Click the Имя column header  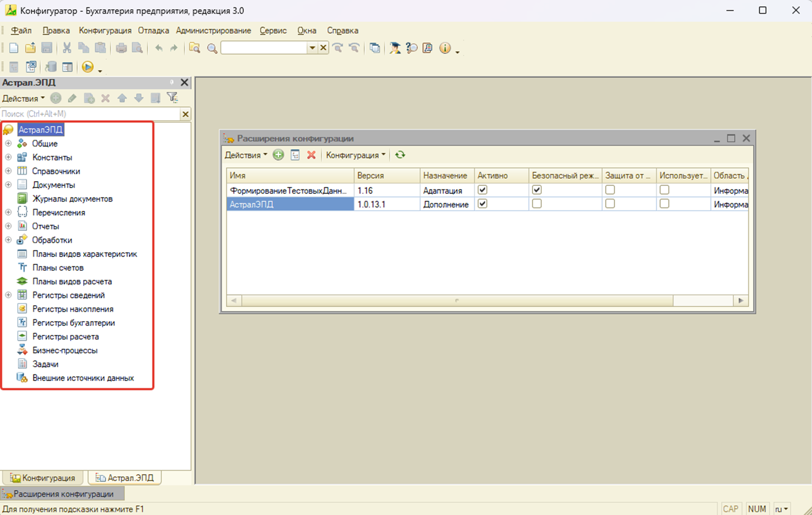click(290, 175)
